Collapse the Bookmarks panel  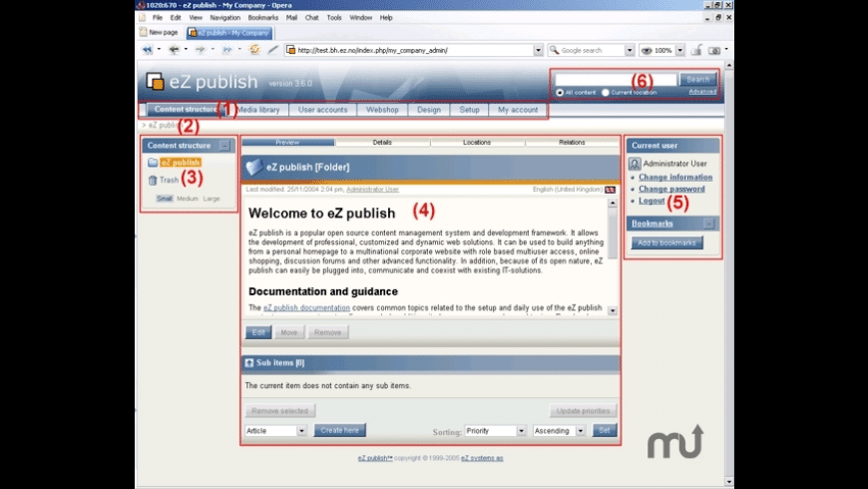[x=708, y=224]
